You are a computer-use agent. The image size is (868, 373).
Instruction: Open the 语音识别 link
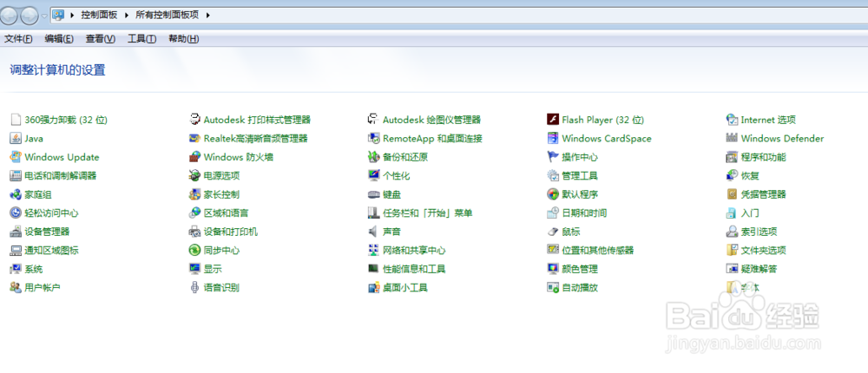[221, 288]
